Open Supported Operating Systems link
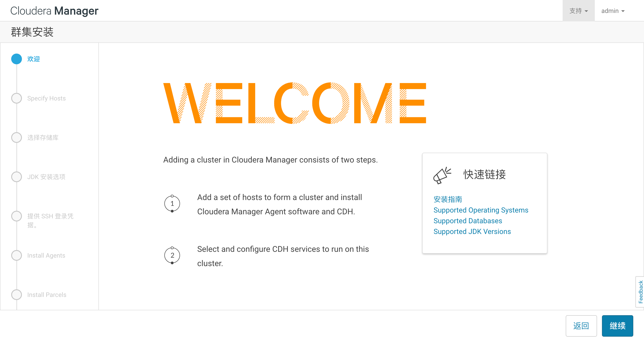 481,210
